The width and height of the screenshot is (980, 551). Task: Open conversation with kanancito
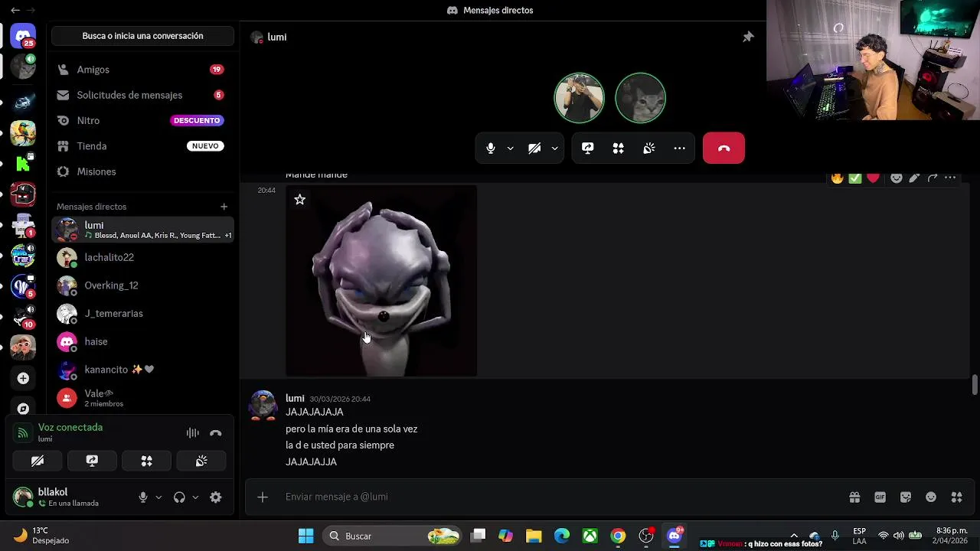142,370
